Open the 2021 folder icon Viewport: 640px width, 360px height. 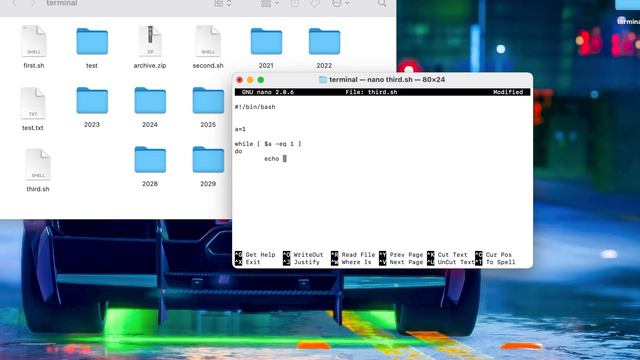click(266, 41)
